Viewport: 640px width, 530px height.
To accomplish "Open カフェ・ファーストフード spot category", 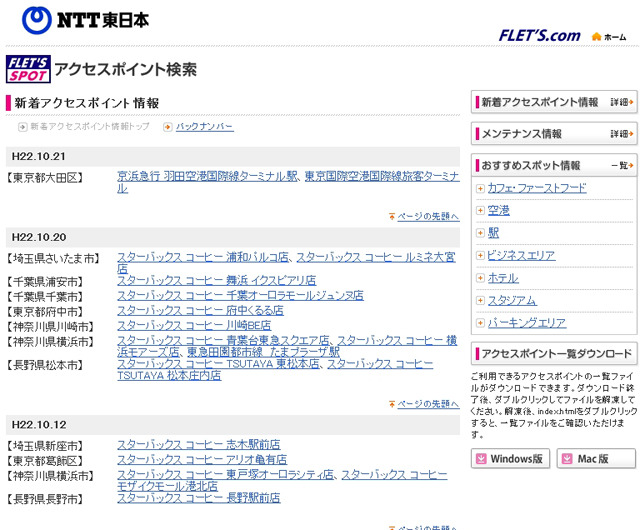I will 537,188.
